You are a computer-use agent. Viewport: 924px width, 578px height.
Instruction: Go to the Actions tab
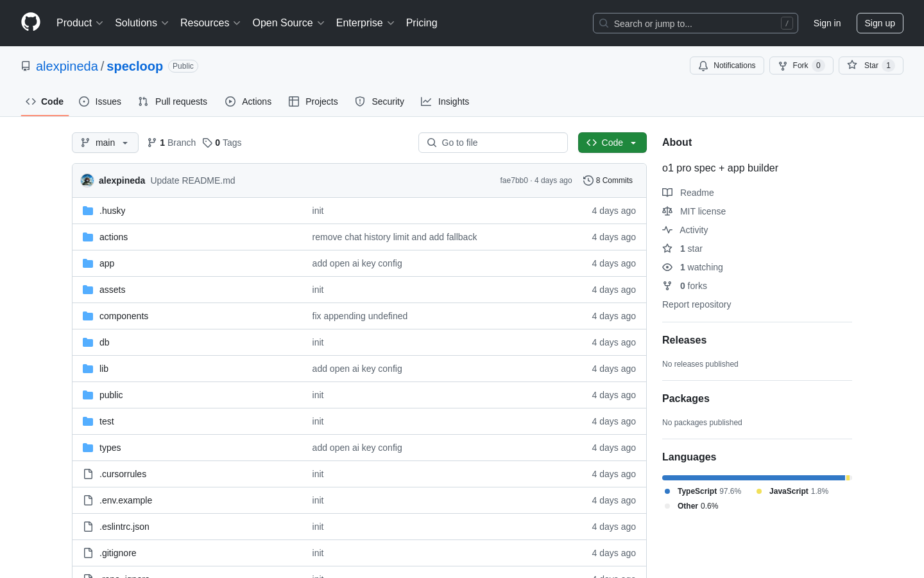[x=248, y=101]
